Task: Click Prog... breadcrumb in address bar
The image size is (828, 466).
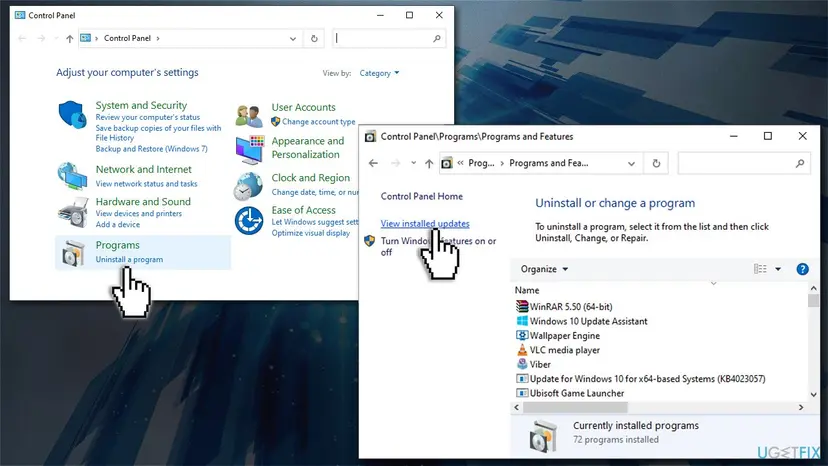Action: click(481, 163)
